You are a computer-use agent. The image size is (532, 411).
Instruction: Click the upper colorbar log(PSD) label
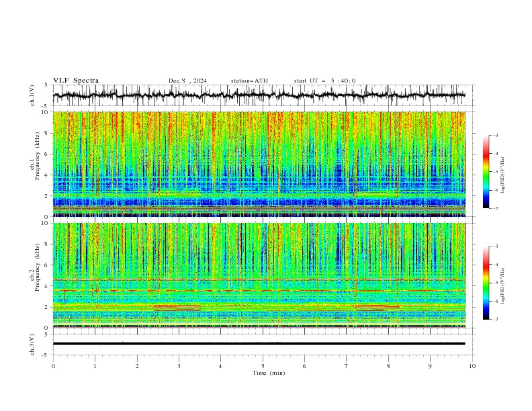point(503,175)
